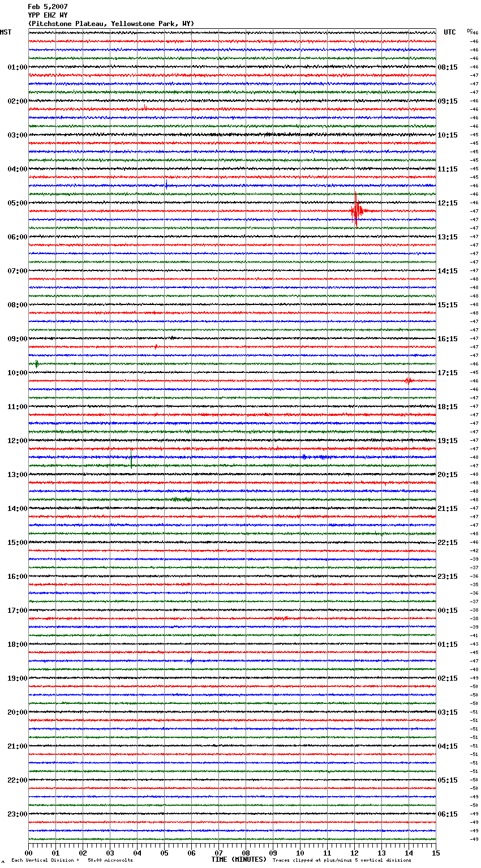Pick the 05:00 MST time label

coord(18,203)
